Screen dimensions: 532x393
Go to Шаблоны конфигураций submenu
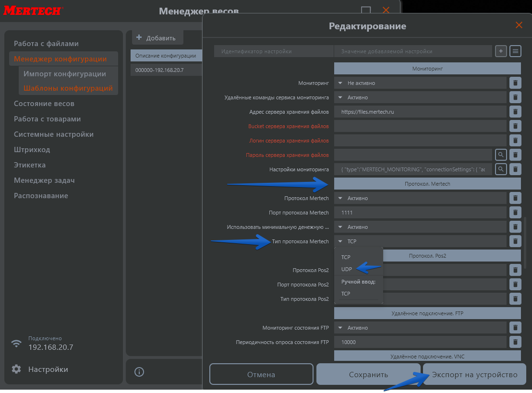tap(68, 88)
